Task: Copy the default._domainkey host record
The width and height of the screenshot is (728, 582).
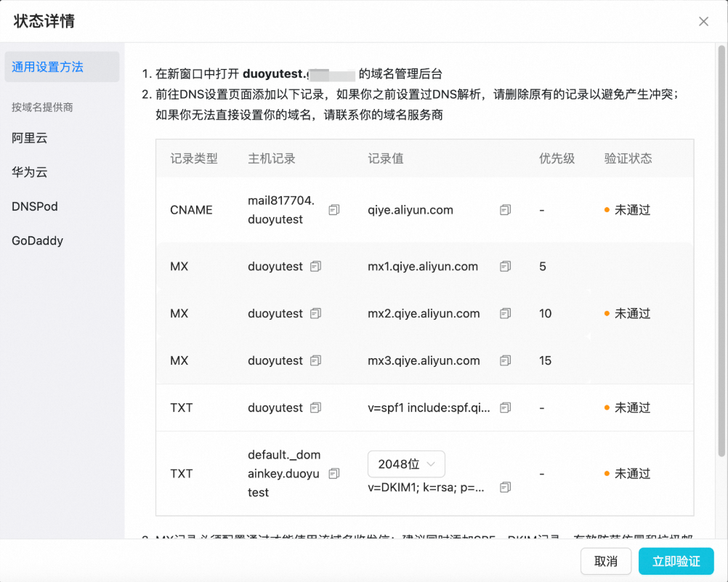Action: click(333, 474)
